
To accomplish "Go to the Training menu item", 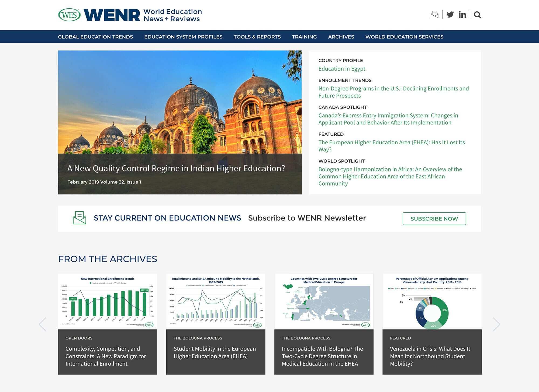I will pyautogui.click(x=304, y=37).
